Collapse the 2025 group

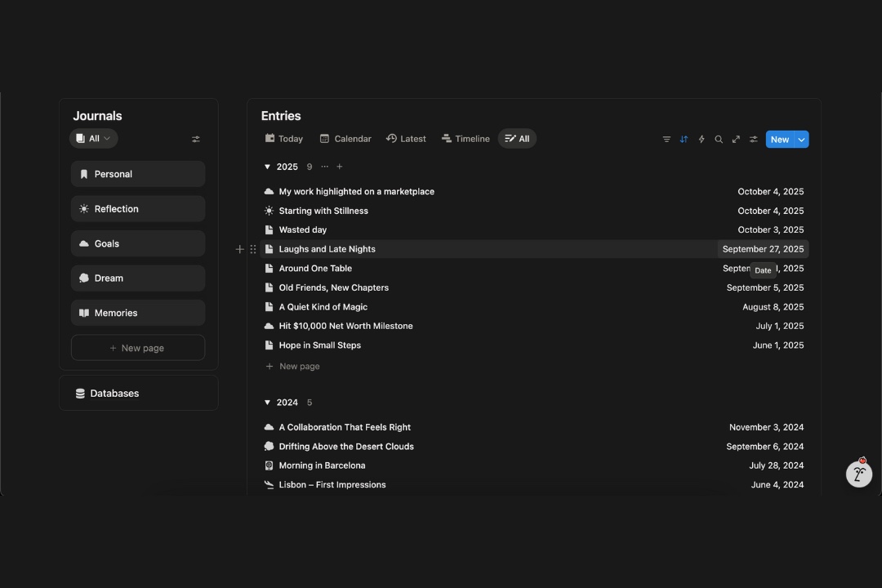coord(267,167)
